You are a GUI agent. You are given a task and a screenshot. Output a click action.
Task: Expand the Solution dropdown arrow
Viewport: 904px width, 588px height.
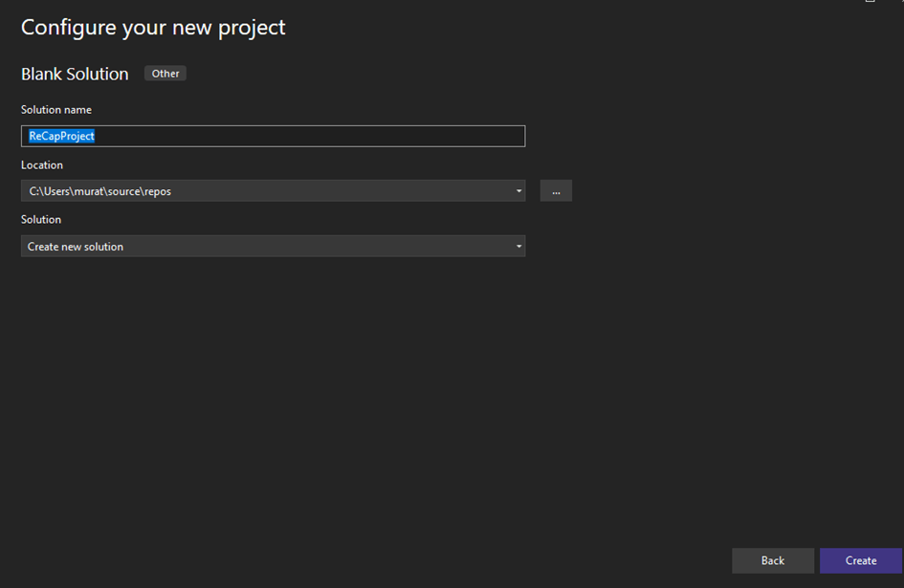[518, 246]
